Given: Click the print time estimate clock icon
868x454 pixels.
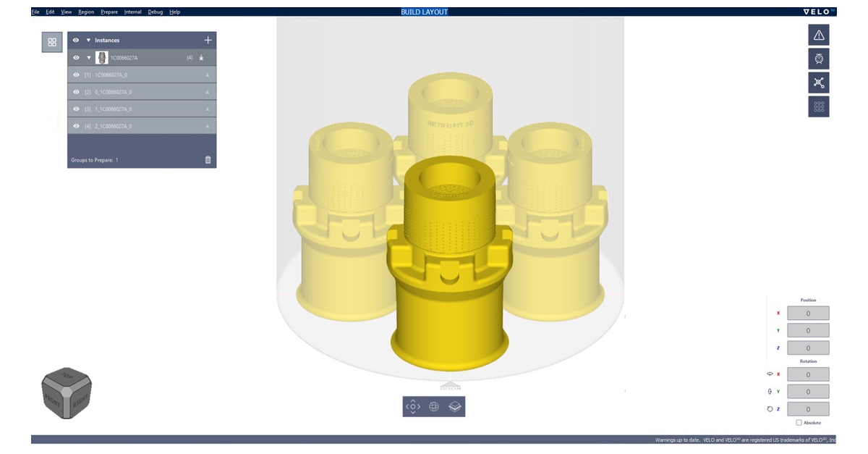Looking at the screenshot, I should coord(820,59).
